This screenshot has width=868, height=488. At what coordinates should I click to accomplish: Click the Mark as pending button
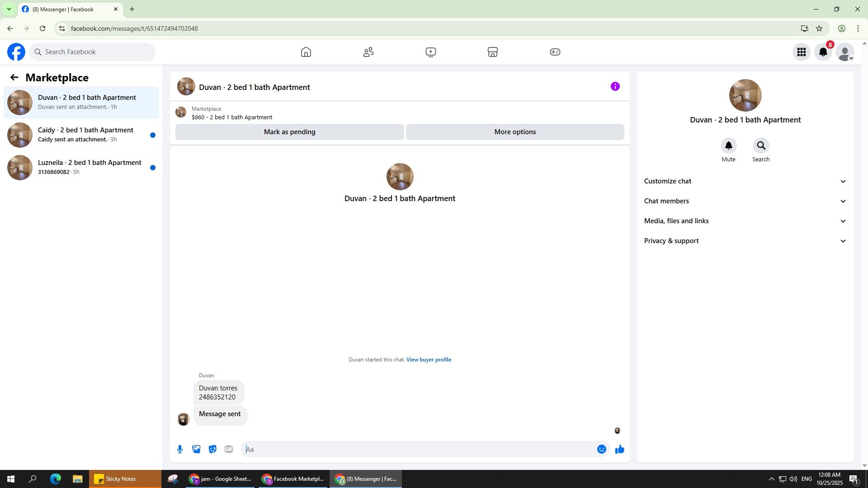[289, 132]
